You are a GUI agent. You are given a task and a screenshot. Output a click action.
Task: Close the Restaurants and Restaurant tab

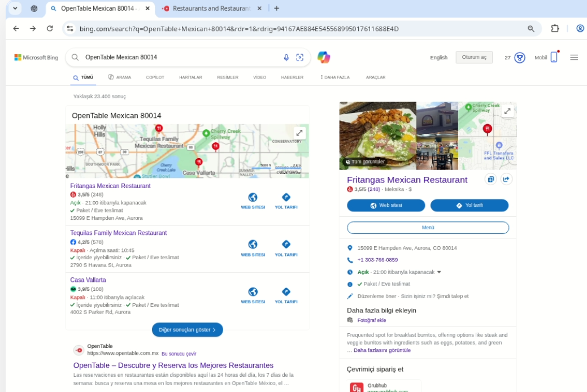(259, 8)
